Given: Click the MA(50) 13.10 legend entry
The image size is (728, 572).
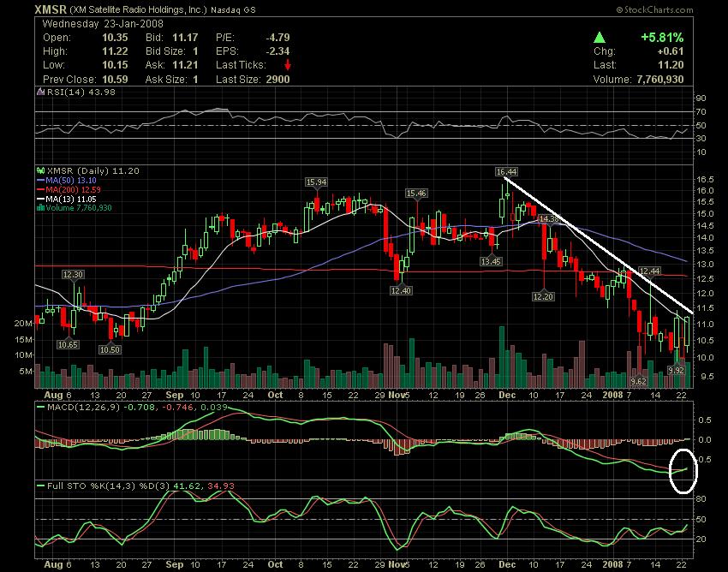Looking at the screenshot, I should tap(71, 181).
